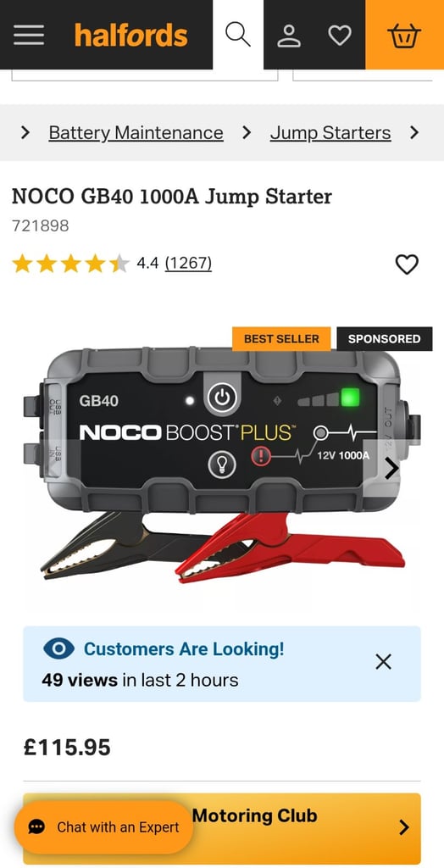The height and width of the screenshot is (868, 444).
Task: Start Chat with an Expert
Action: pos(103,827)
